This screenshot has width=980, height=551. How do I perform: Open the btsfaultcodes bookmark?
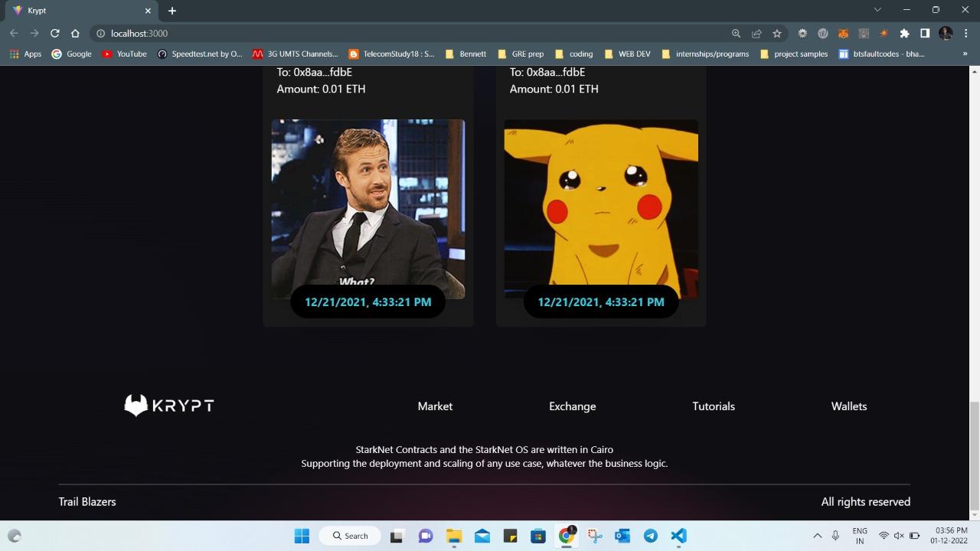(882, 54)
